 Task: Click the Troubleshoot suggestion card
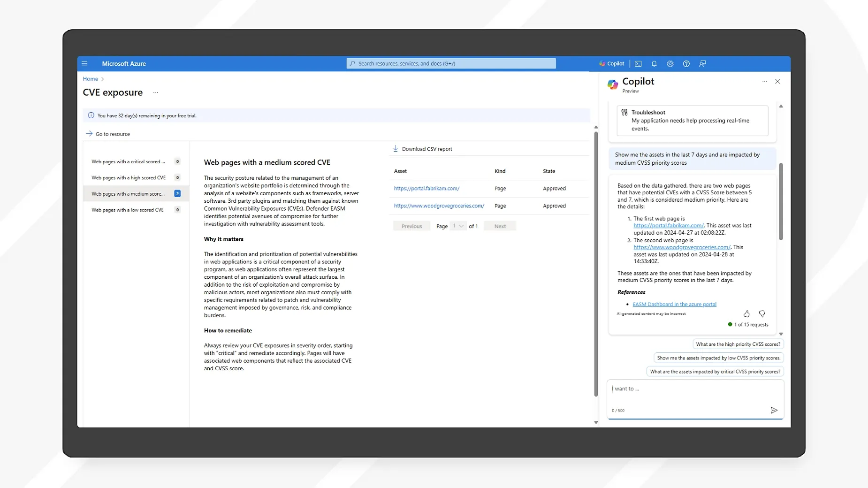click(692, 121)
